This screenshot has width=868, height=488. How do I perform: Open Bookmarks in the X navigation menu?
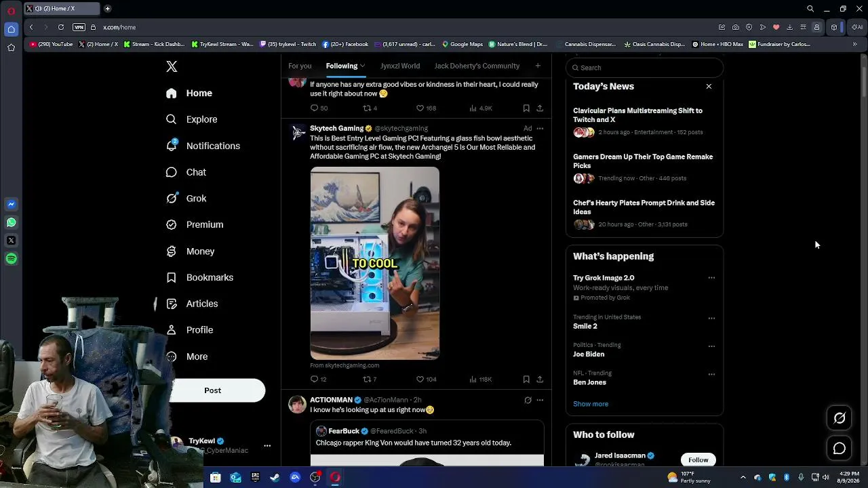(x=200, y=277)
